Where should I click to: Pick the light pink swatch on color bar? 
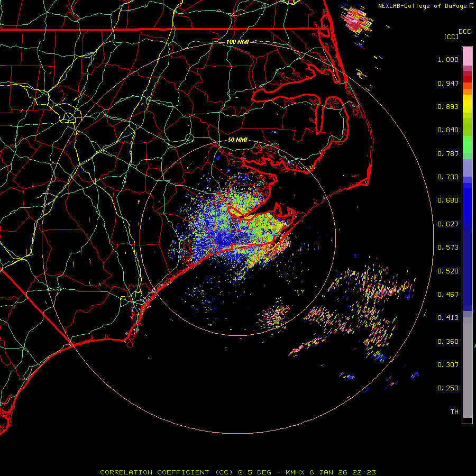tap(467, 56)
